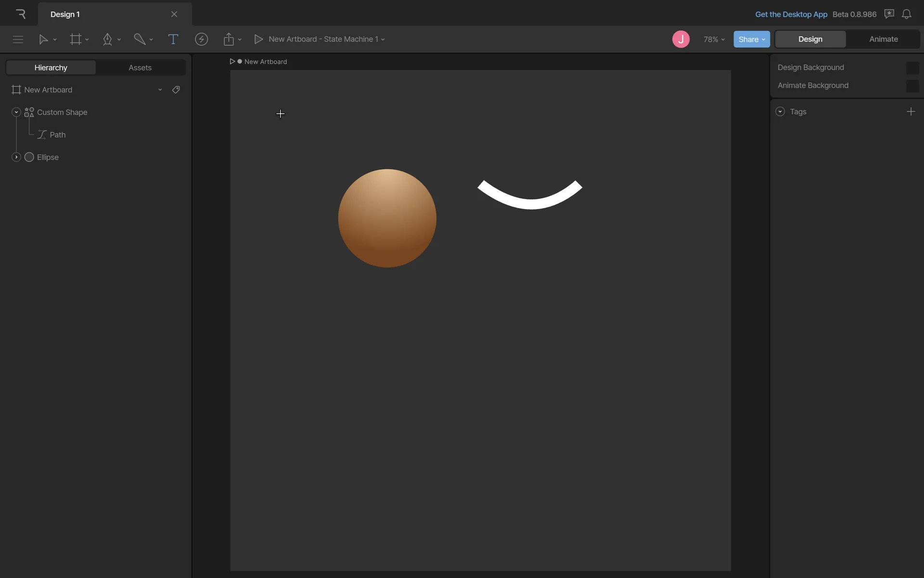The height and width of the screenshot is (578, 924).
Task: Click the Export icon
Action: 229,39
